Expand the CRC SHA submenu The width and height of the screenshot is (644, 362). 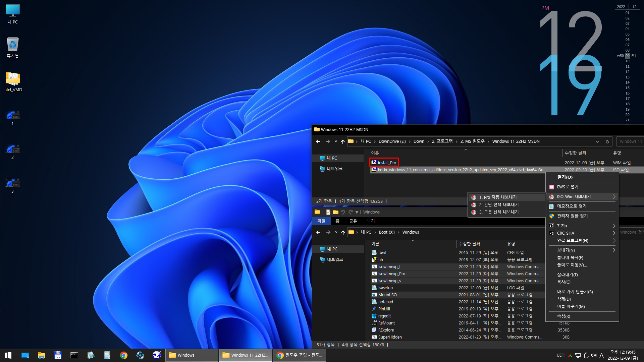pyautogui.click(x=582, y=233)
